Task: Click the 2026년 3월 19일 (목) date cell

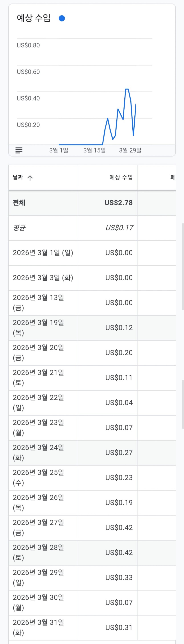Action: [x=38, y=327]
